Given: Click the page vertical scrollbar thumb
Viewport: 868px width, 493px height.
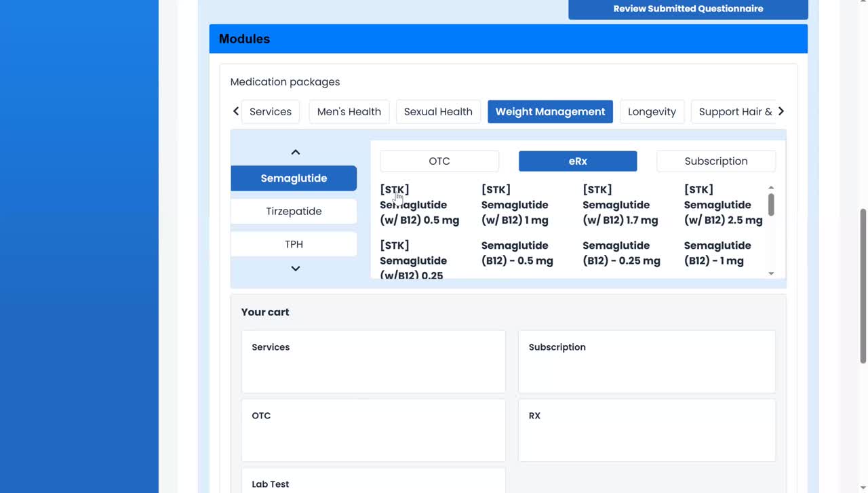Looking at the screenshot, I should [863, 286].
